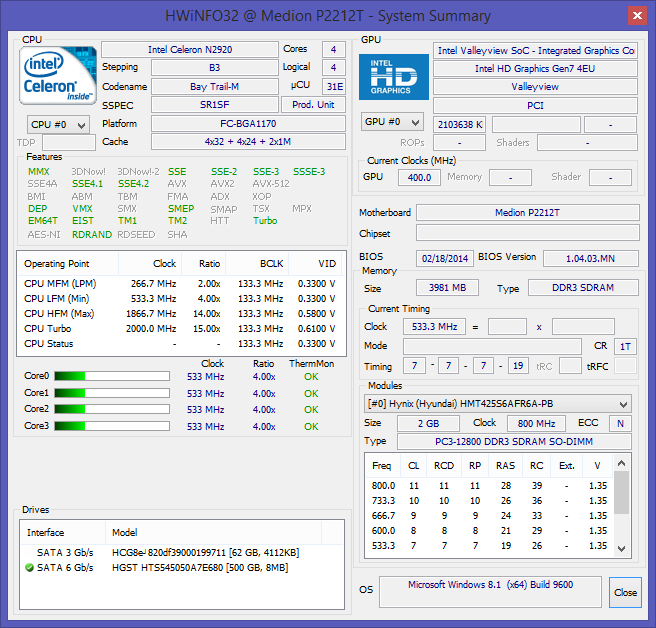Click the cache value 4x32 + 4x24 + 2x1M
This screenshot has height=628, width=656.
click(x=248, y=142)
